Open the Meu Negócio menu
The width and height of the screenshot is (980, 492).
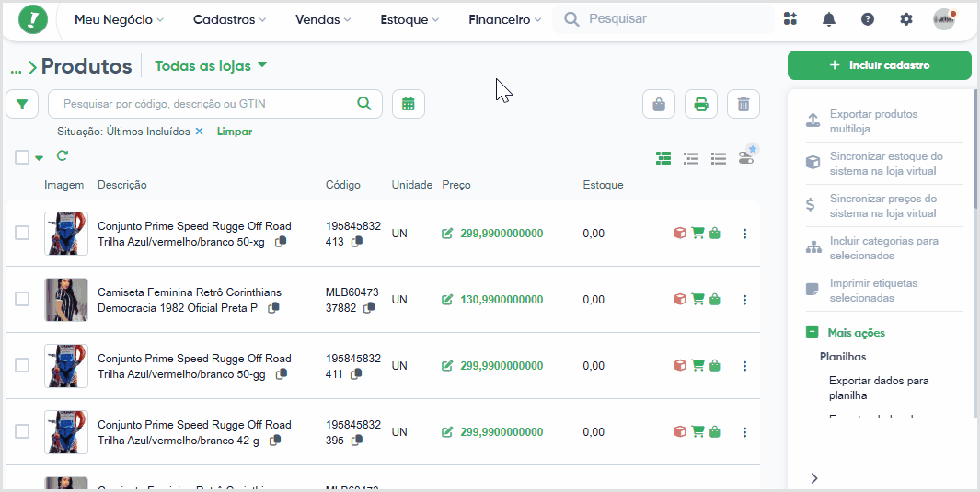click(x=119, y=20)
